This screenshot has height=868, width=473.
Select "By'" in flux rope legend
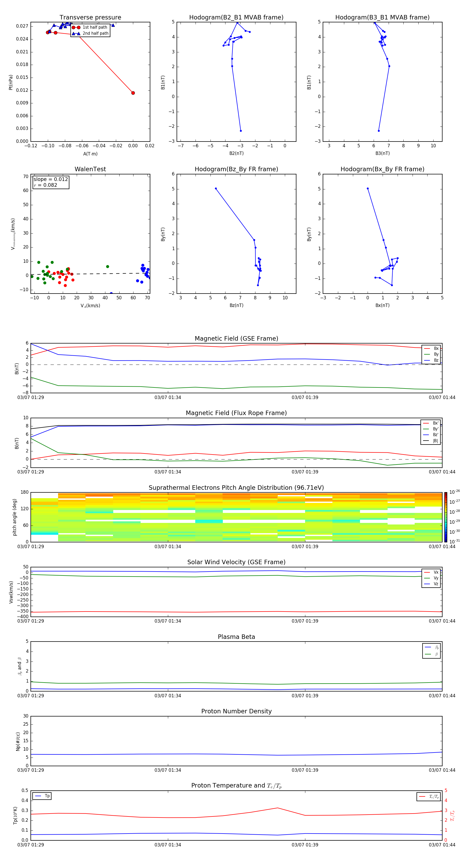point(431,429)
